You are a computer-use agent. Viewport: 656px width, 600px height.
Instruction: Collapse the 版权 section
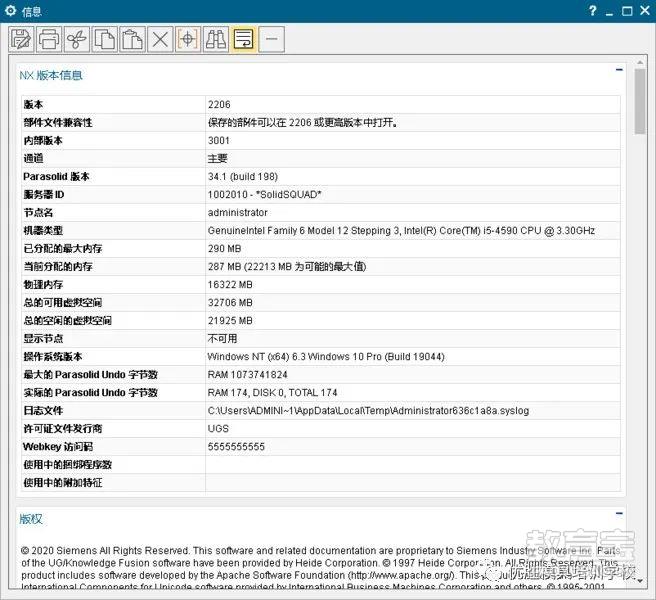coord(619,513)
